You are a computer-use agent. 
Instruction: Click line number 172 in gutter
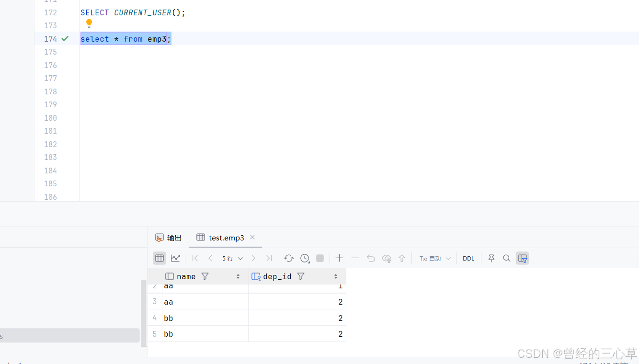coord(50,12)
